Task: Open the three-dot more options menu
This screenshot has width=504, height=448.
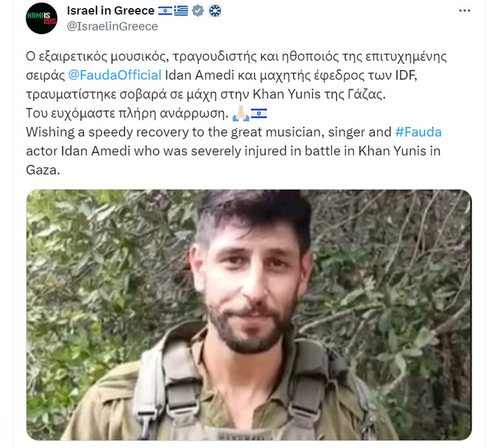Action: pos(464,11)
